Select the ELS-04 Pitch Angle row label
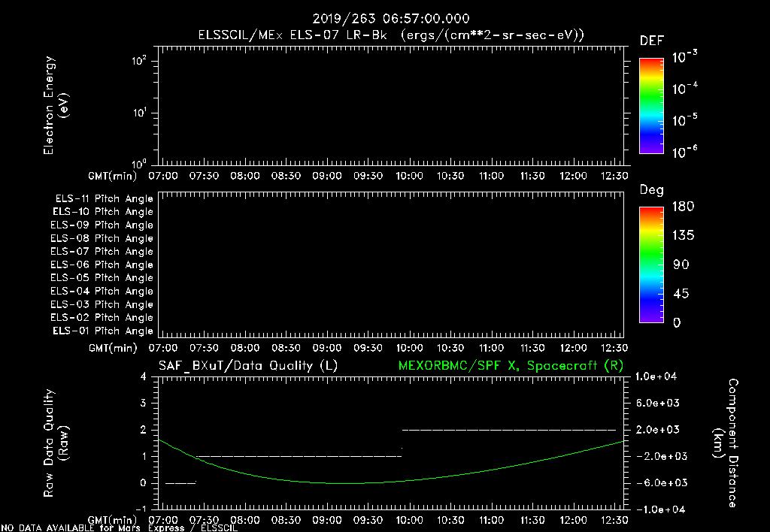This screenshot has height=532, width=770. pos(102,291)
